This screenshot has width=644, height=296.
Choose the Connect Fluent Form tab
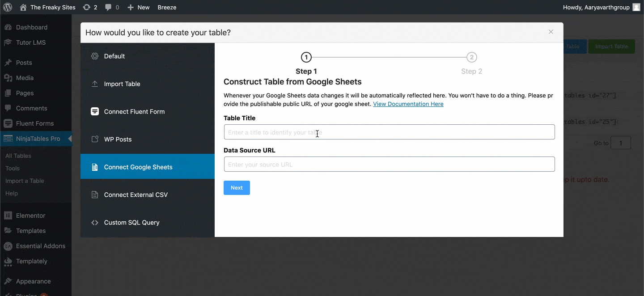coord(148,112)
